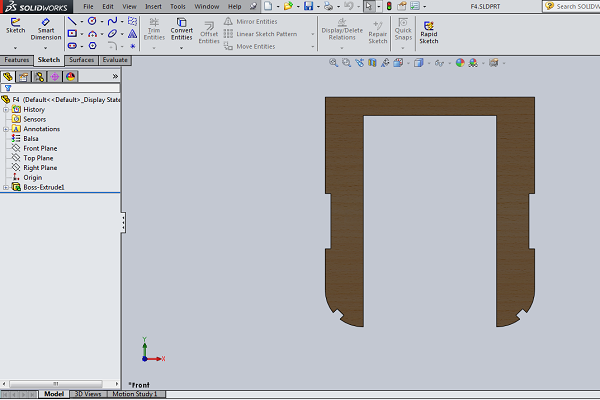
Task: Switch to the Features tab
Action: [x=16, y=60]
